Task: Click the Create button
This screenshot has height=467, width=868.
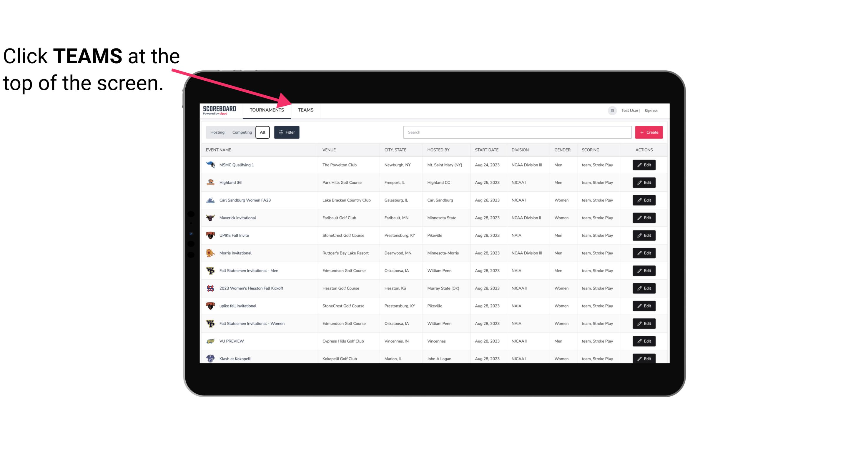Action: 649,132
